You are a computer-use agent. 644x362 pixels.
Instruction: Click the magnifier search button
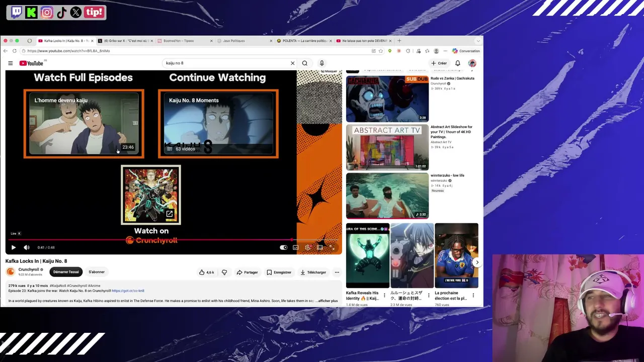[304, 63]
